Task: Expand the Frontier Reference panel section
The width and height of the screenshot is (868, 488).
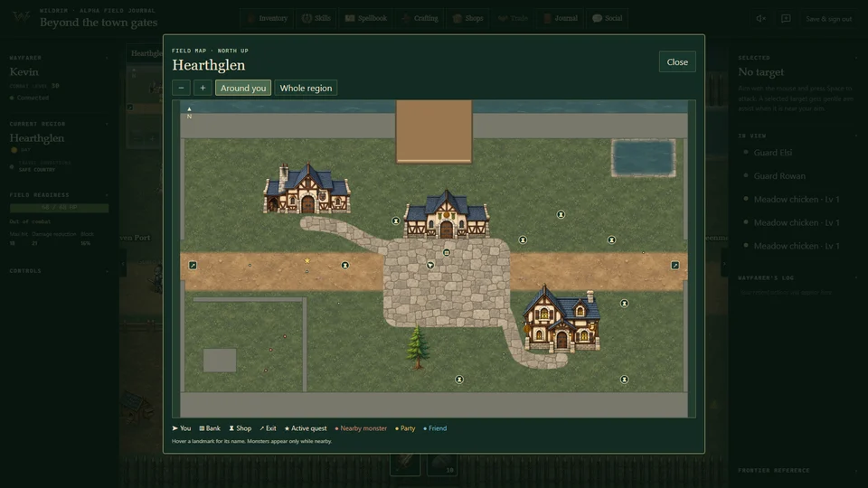Action: click(x=856, y=470)
